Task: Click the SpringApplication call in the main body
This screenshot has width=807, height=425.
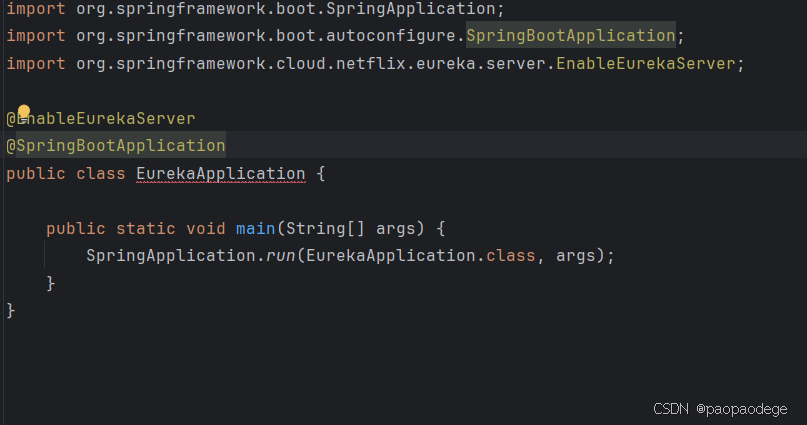Action: click(x=171, y=256)
